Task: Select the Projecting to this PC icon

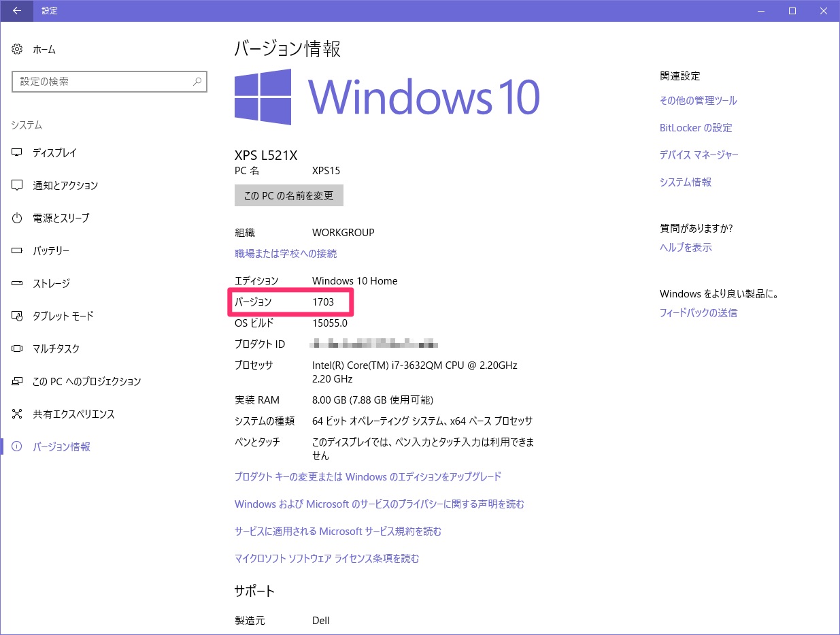Action: tap(18, 382)
